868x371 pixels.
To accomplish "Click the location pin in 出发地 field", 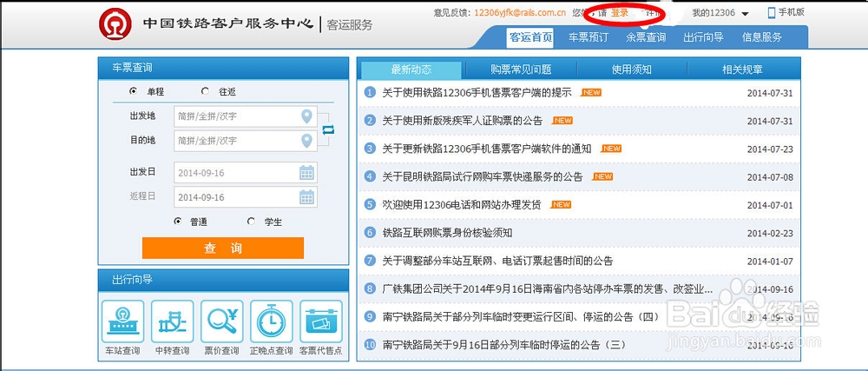I will pyautogui.click(x=306, y=116).
